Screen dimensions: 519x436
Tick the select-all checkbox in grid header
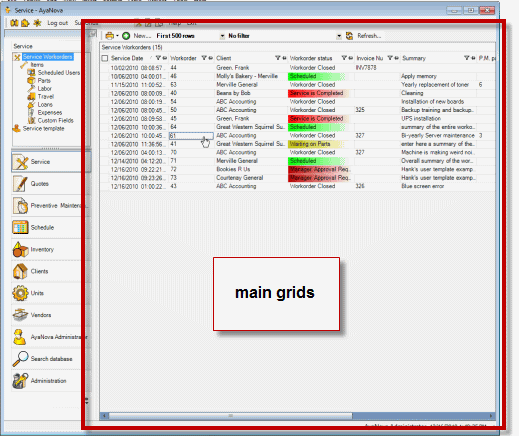pyautogui.click(x=105, y=58)
